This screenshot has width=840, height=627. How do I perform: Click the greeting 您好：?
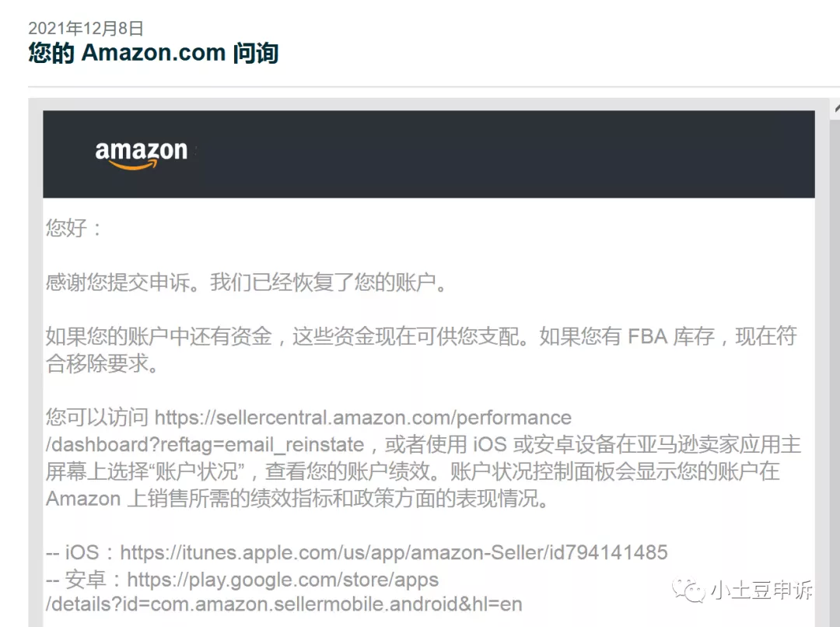point(73,228)
